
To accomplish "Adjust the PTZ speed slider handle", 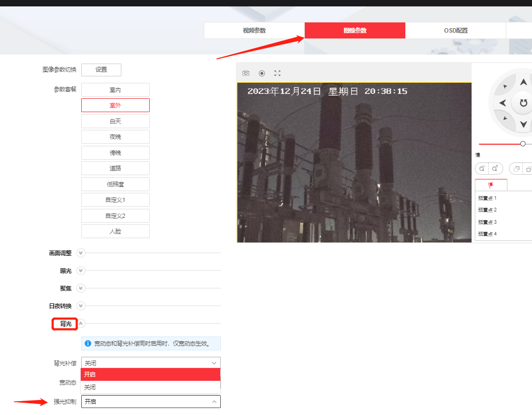I will point(523,144).
